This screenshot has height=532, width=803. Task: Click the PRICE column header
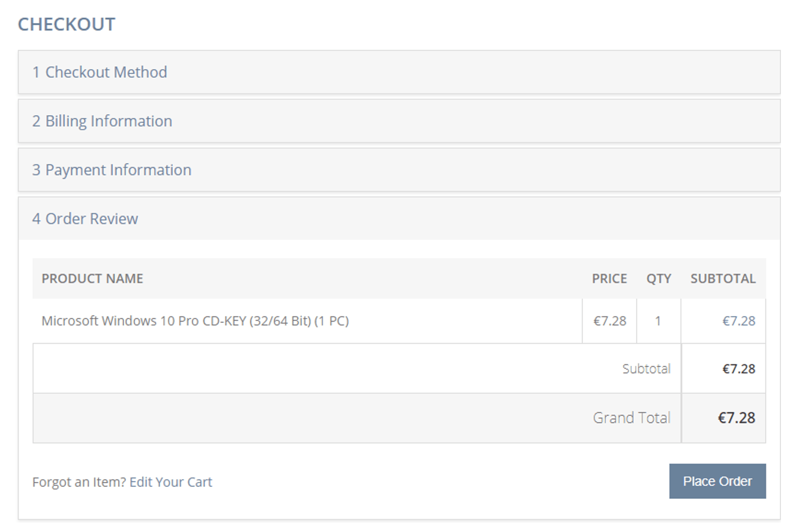pos(609,279)
